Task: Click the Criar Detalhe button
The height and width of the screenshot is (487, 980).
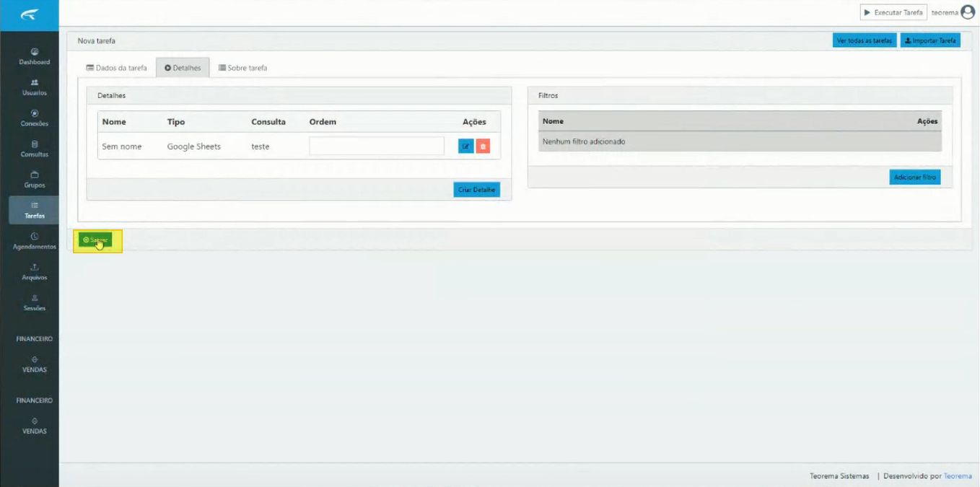Action: coord(477,190)
